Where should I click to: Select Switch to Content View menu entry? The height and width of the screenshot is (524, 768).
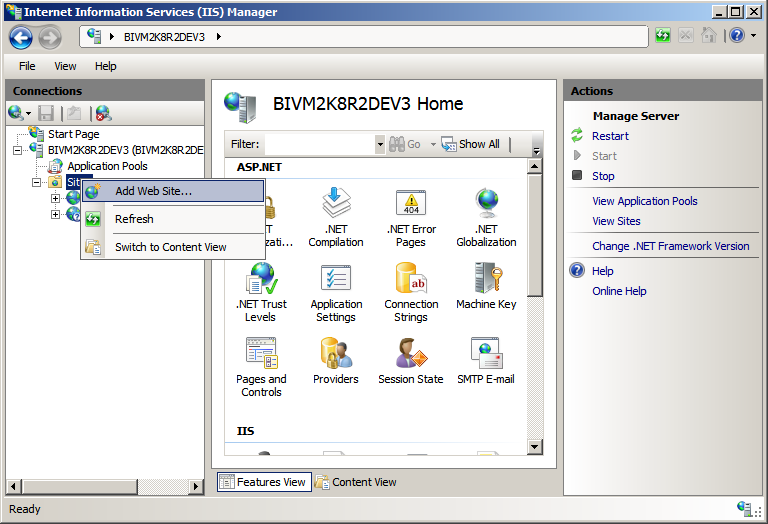pos(170,247)
